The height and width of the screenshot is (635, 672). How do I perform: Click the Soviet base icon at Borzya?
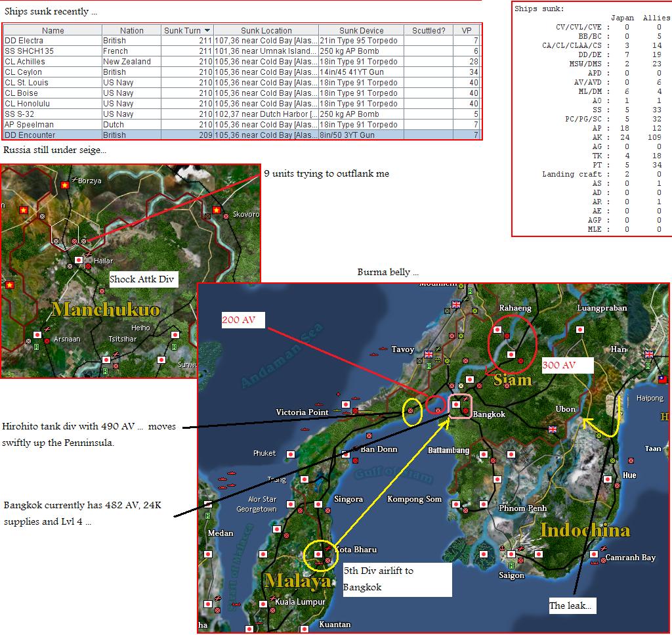[65, 185]
